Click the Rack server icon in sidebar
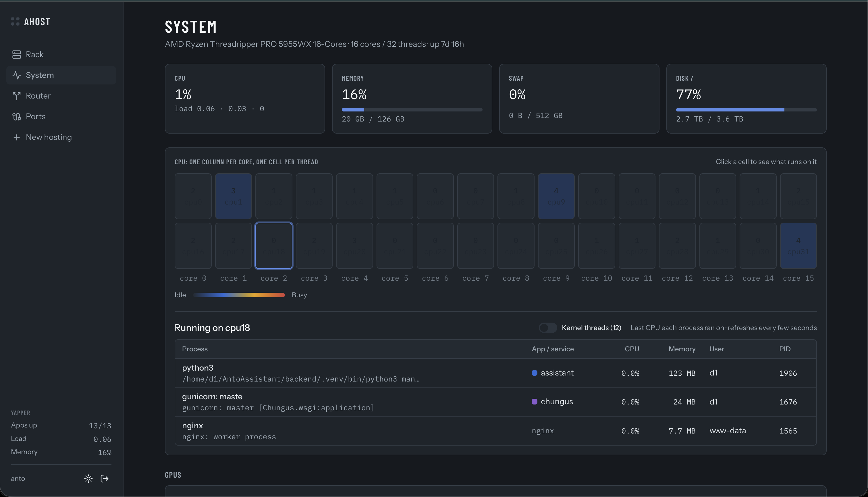 pyautogui.click(x=16, y=54)
